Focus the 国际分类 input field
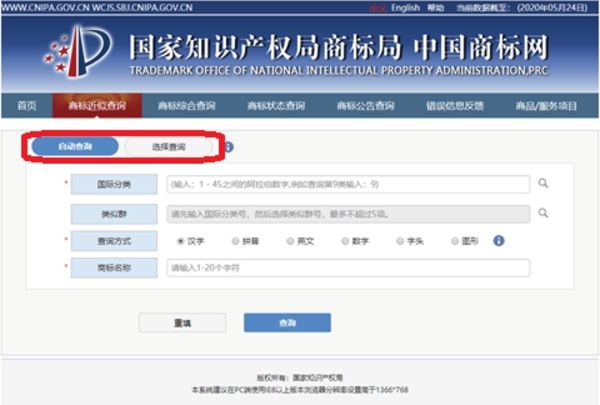The image size is (600, 405). [348, 185]
